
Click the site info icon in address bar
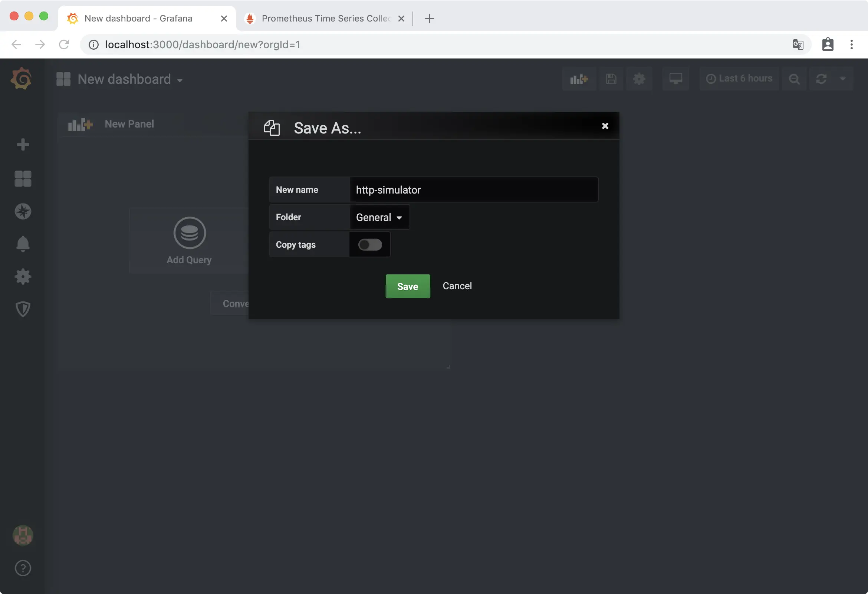pos(93,45)
